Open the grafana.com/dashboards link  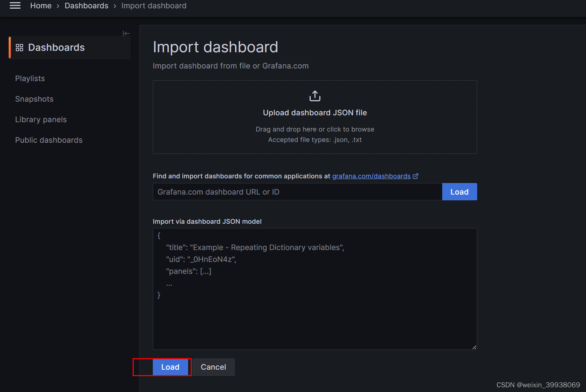click(371, 176)
